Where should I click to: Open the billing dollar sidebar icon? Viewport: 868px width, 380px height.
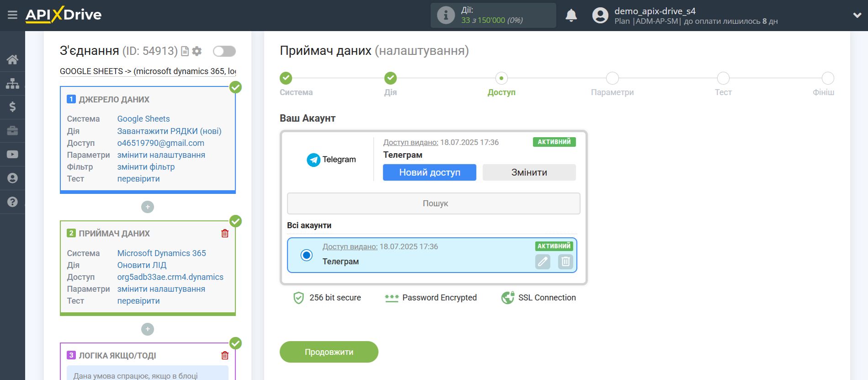pos(12,107)
